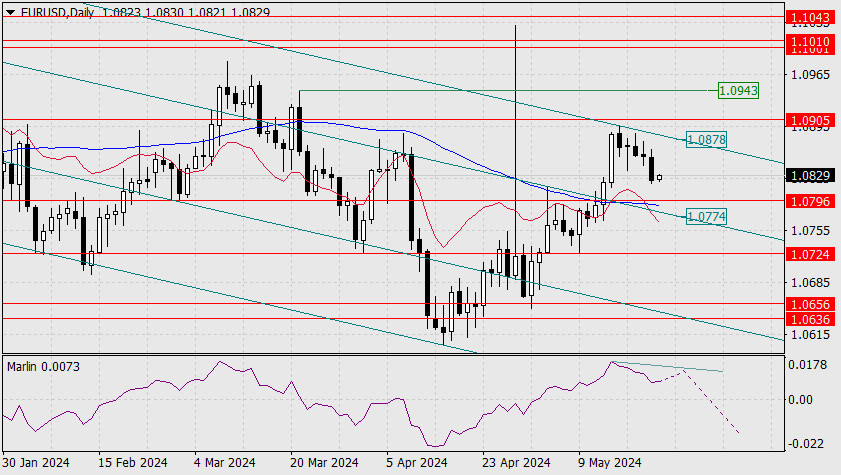This screenshot has width=841, height=475.
Task: Click the 1.1010 red price level label
Action: [810, 41]
